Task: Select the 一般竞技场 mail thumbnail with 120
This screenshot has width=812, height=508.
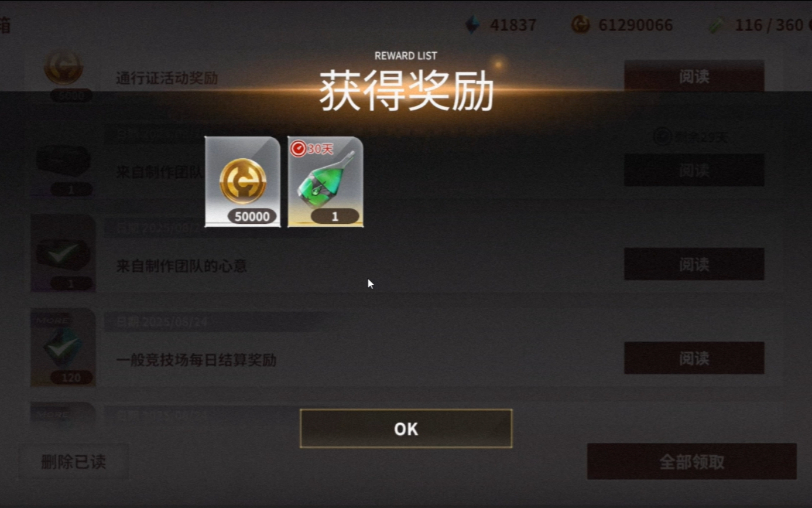Action: pos(63,347)
